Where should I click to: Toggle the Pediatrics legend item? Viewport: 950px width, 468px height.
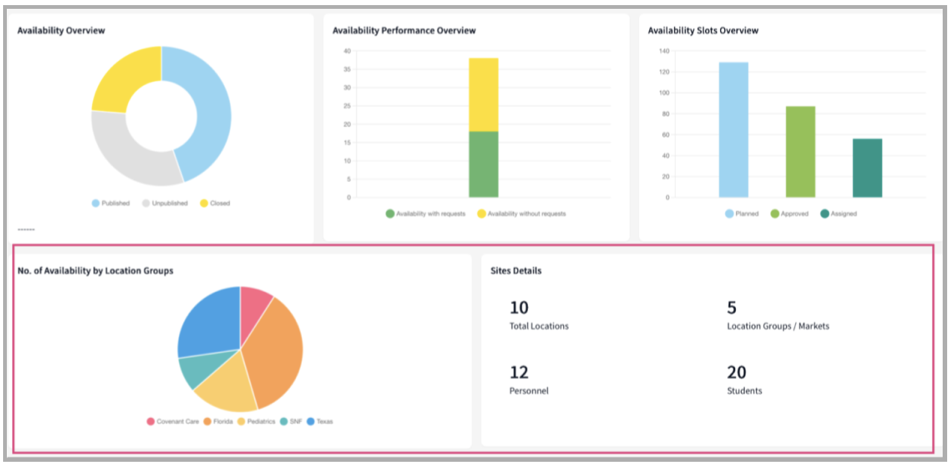coord(250,421)
